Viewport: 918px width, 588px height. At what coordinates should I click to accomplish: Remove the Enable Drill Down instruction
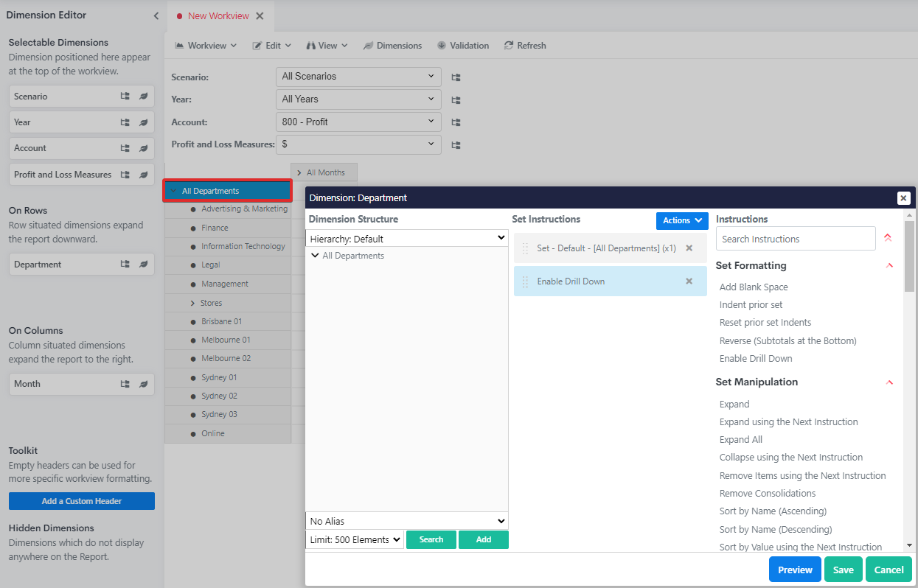click(689, 281)
